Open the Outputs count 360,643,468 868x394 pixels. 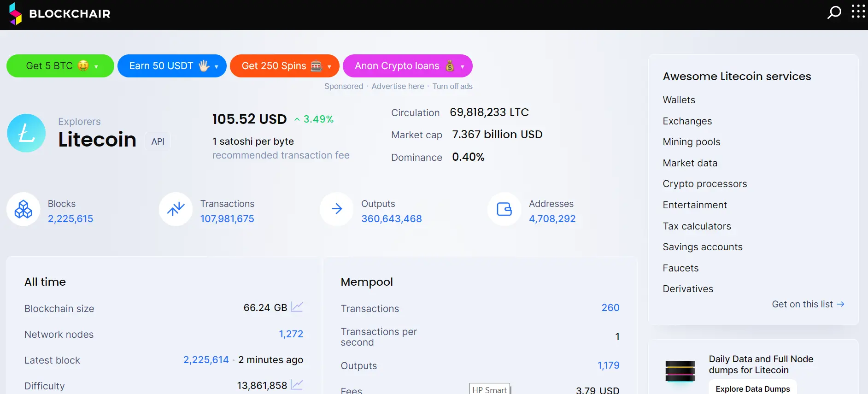click(392, 219)
